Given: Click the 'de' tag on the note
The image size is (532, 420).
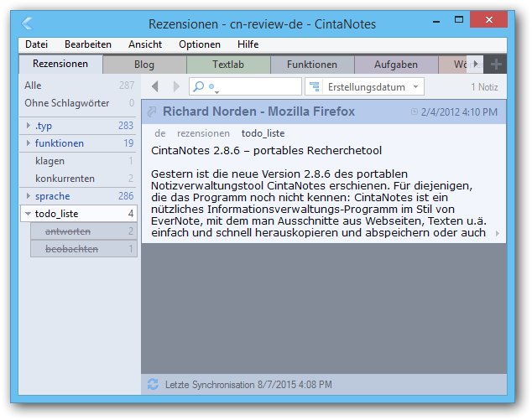Looking at the screenshot, I should tap(160, 133).
